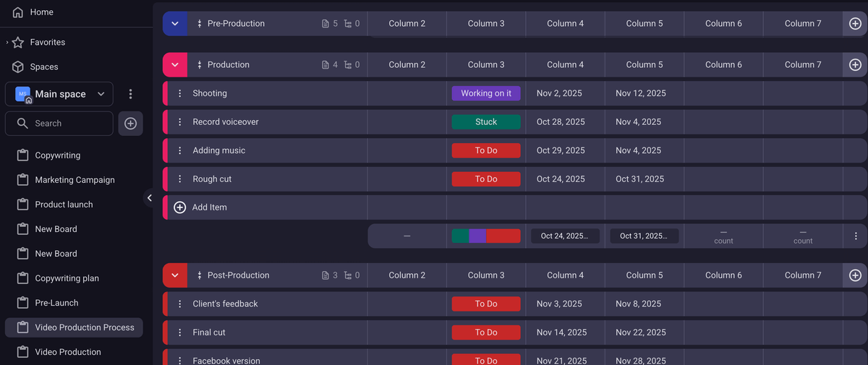The width and height of the screenshot is (868, 365).
Task: Click Adding music date Oct 29, 2025
Action: tap(561, 150)
